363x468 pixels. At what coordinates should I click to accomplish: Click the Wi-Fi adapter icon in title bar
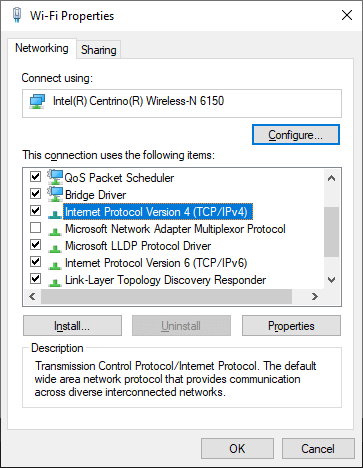17,15
